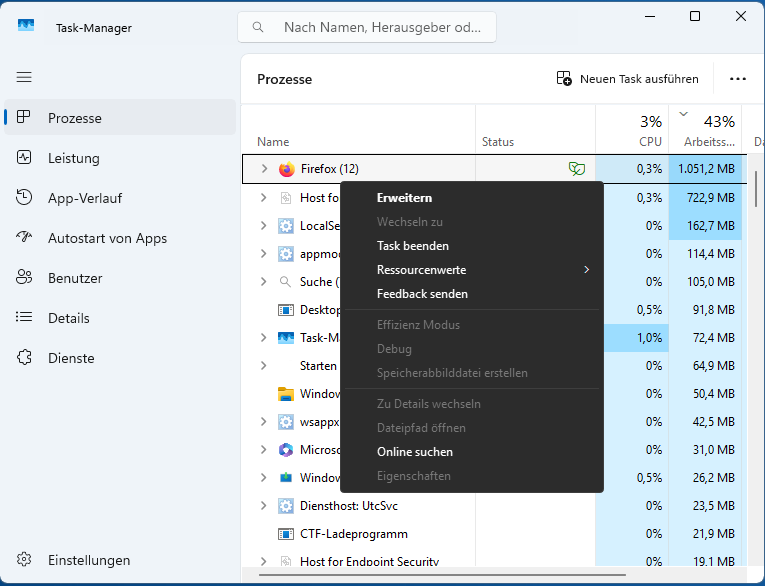Click the horizontal scrollbar at bottom
765x586 pixels.
442,575
